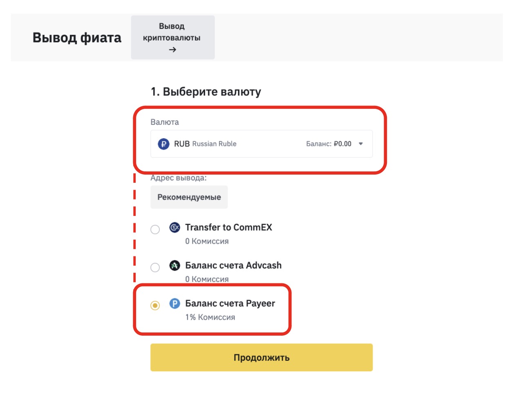Switch to the Вывод фиата tab
The height and width of the screenshot is (395, 532).
tap(77, 38)
